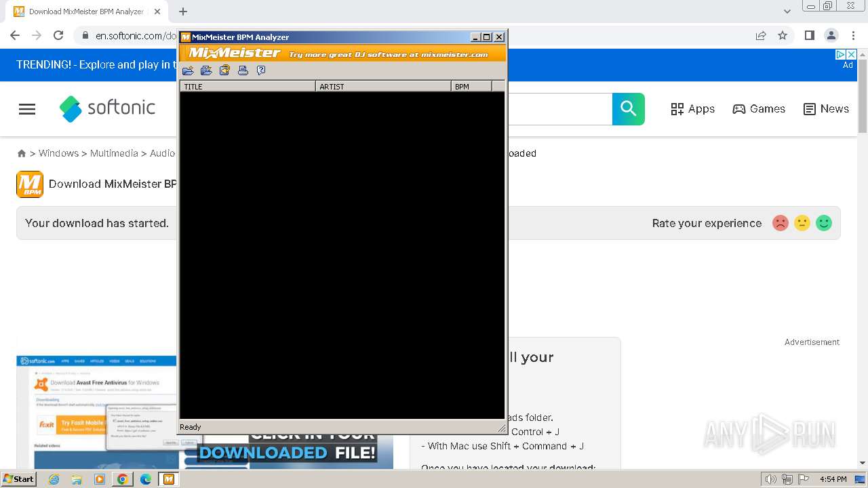Image resolution: width=868 pixels, height=488 pixels.
Task: Open Microsoft Edge from taskbar
Action: click(x=146, y=479)
